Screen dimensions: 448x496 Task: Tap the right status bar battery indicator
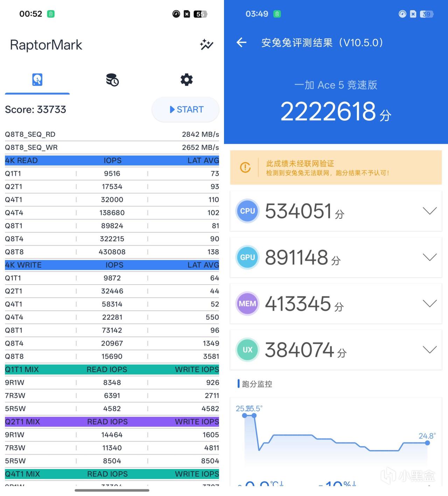427,14
